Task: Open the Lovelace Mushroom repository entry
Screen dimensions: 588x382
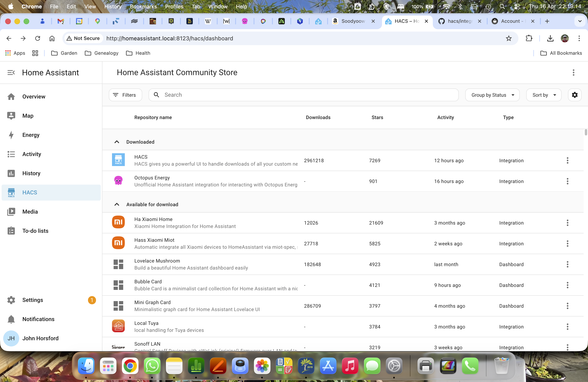Action: coord(157,261)
